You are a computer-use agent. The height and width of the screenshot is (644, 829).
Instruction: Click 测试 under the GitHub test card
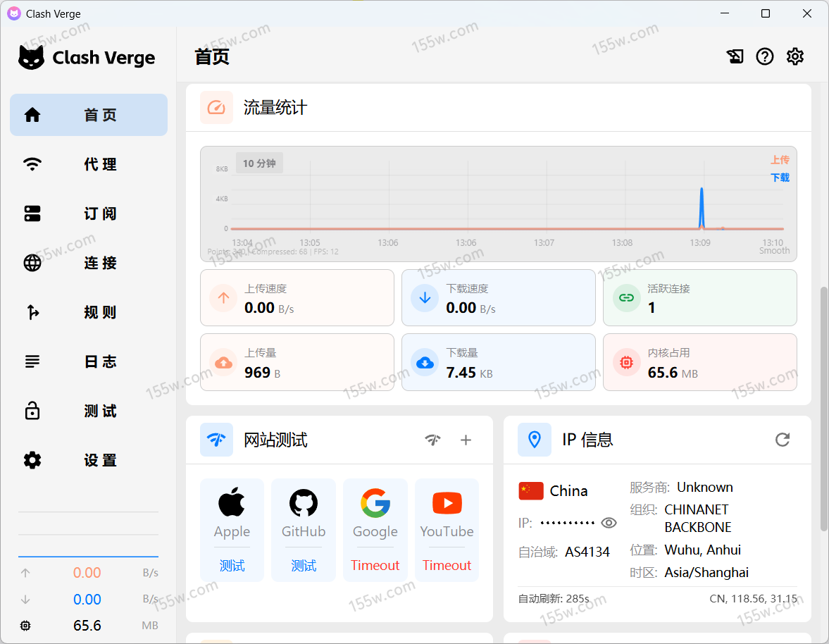(x=304, y=565)
